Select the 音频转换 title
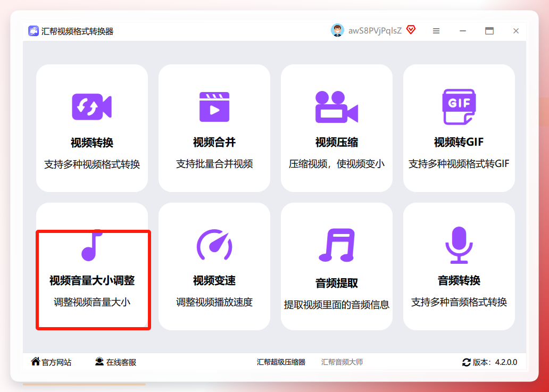This screenshot has width=549, height=392. tap(459, 281)
